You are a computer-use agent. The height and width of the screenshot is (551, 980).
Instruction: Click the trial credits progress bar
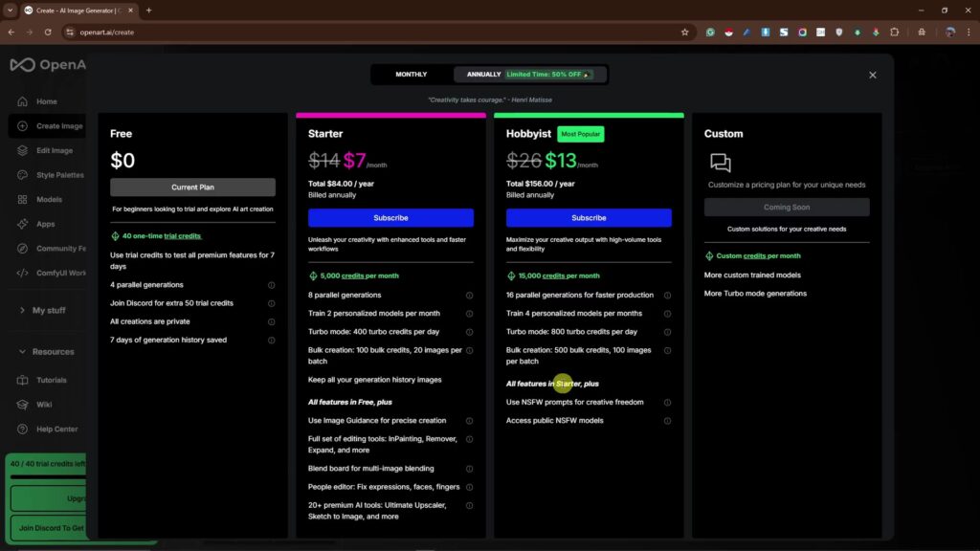coord(48,476)
